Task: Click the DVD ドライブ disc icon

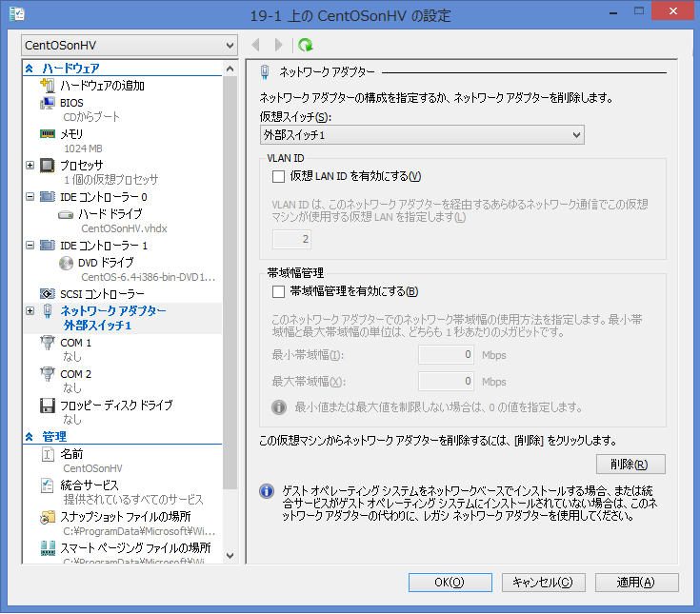Action: point(66,264)
